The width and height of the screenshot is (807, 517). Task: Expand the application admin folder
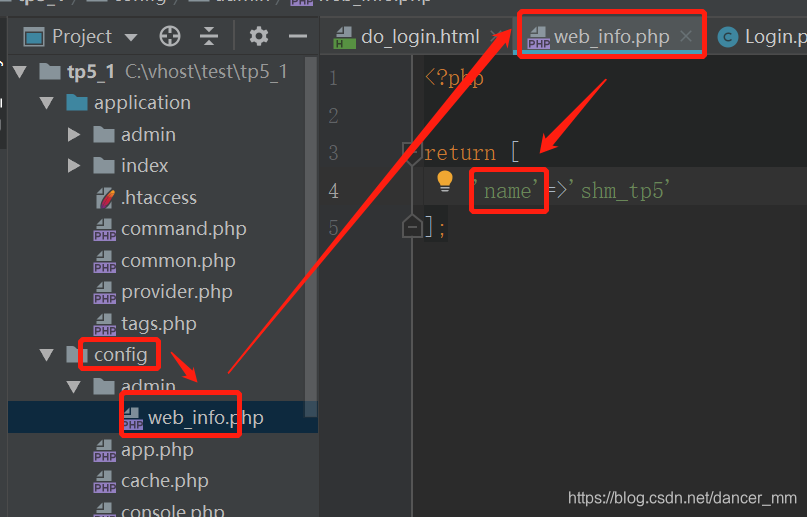[74, 135]
